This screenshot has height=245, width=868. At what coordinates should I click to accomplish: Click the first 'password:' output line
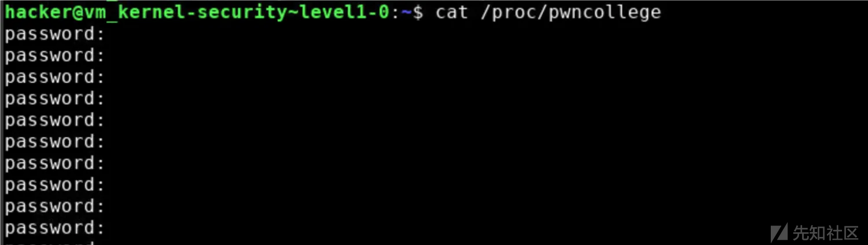coord(54,35)
